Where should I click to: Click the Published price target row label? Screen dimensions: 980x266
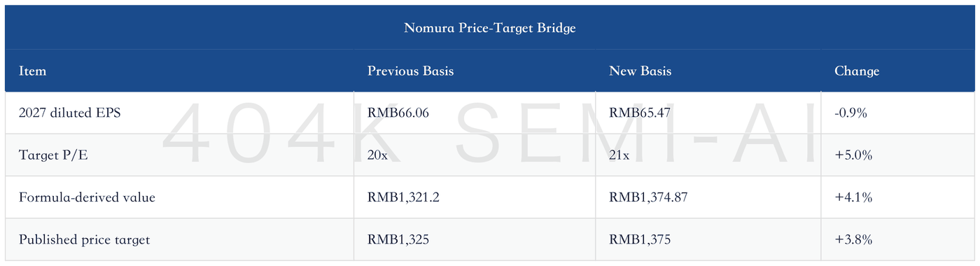pos(84,239)
